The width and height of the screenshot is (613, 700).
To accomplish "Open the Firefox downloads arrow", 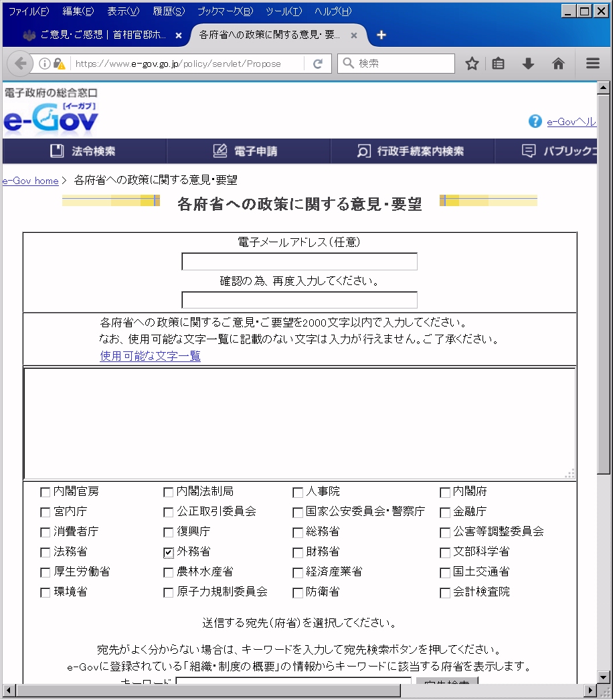I will (528, 63).
